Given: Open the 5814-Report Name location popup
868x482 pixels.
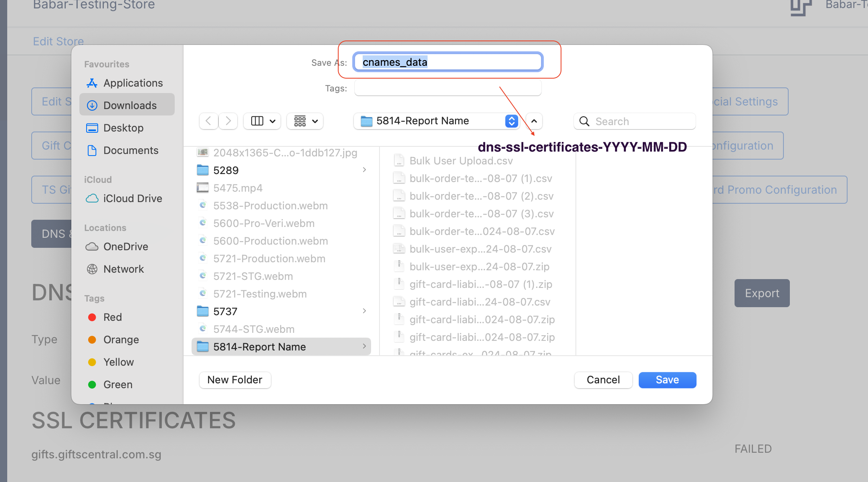Looking at the screenshot, I should 436,121.
